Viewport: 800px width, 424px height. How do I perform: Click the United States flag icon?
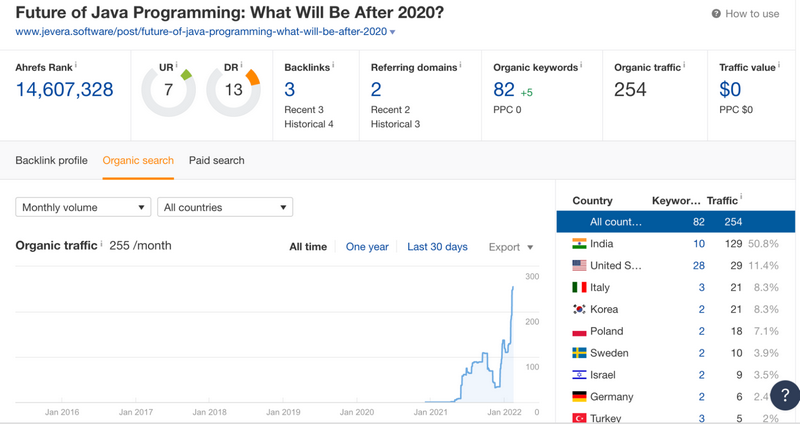click(x=579, y=265)
